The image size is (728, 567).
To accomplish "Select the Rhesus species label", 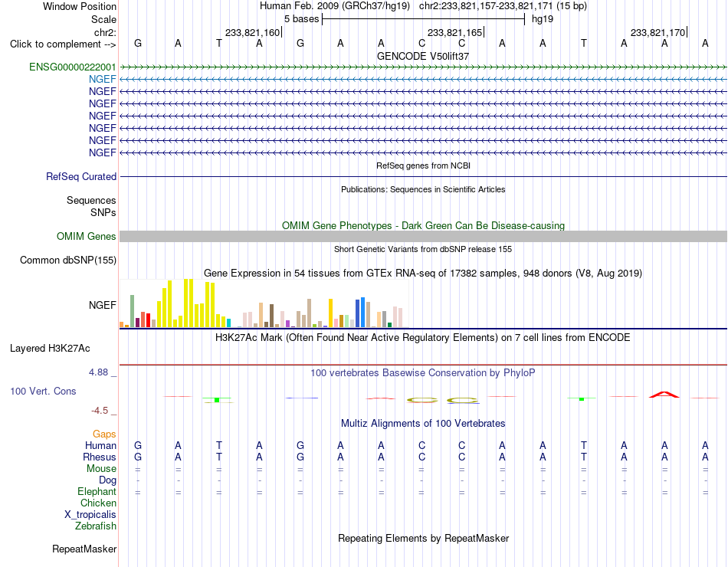I will click(x=100, y=457).
